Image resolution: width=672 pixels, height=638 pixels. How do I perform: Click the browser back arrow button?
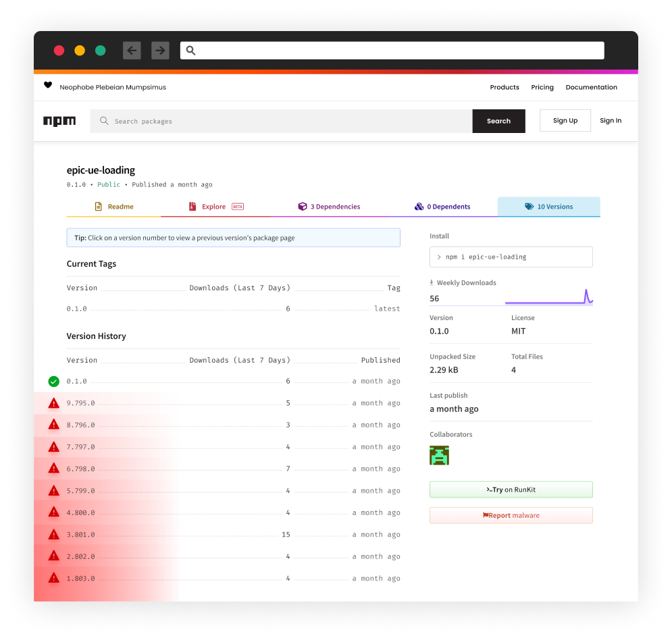pos(132,51)
